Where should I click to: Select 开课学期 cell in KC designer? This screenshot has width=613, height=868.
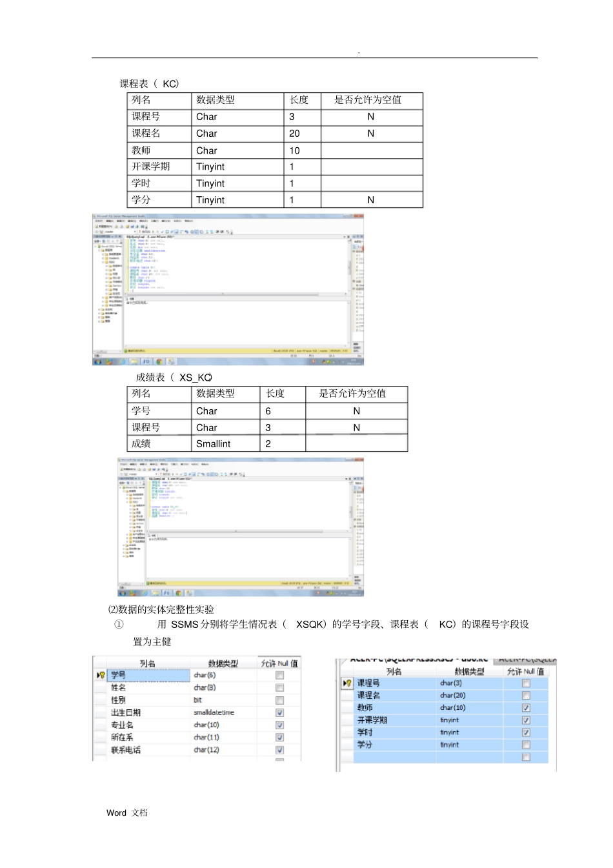pyautogui.click(x=395, y=720)
